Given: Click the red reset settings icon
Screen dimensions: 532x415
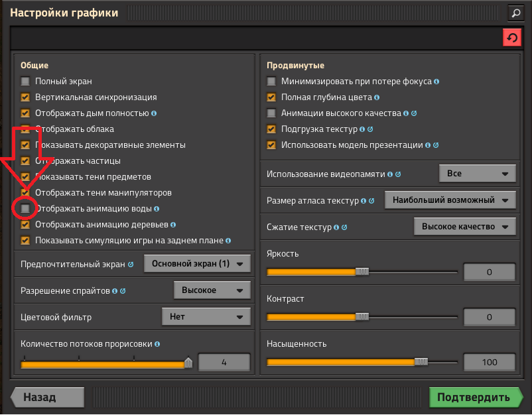Looking at the screenshot, I should (511, 38).
